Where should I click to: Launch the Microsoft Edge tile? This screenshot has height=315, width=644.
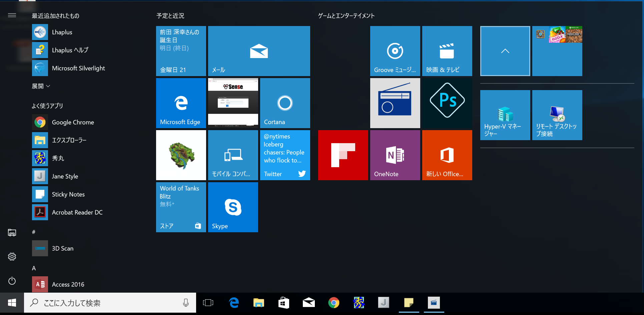click(x=181, y=103)
